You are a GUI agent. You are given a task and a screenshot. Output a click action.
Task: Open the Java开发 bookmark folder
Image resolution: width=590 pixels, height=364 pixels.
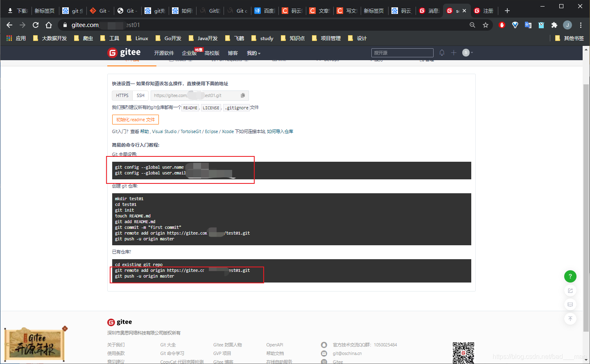(x=203, y=38)
